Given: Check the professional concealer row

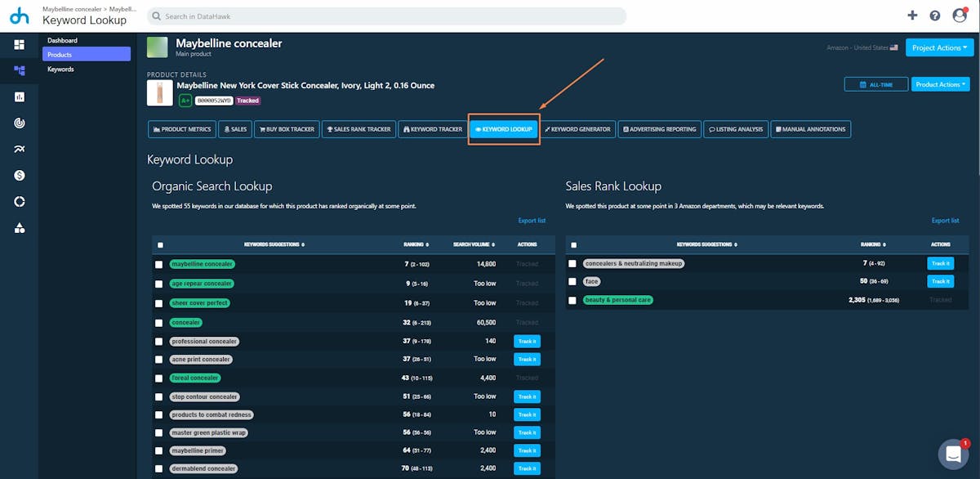Looking at the screenshot, I should pyautogui.click(x=159, y=341).
